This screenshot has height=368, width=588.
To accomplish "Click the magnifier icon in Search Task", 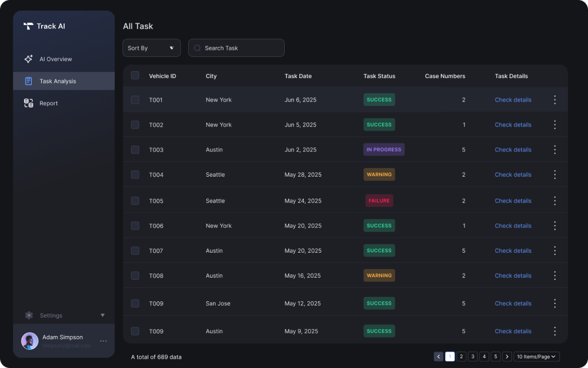I will click(197, 48).
